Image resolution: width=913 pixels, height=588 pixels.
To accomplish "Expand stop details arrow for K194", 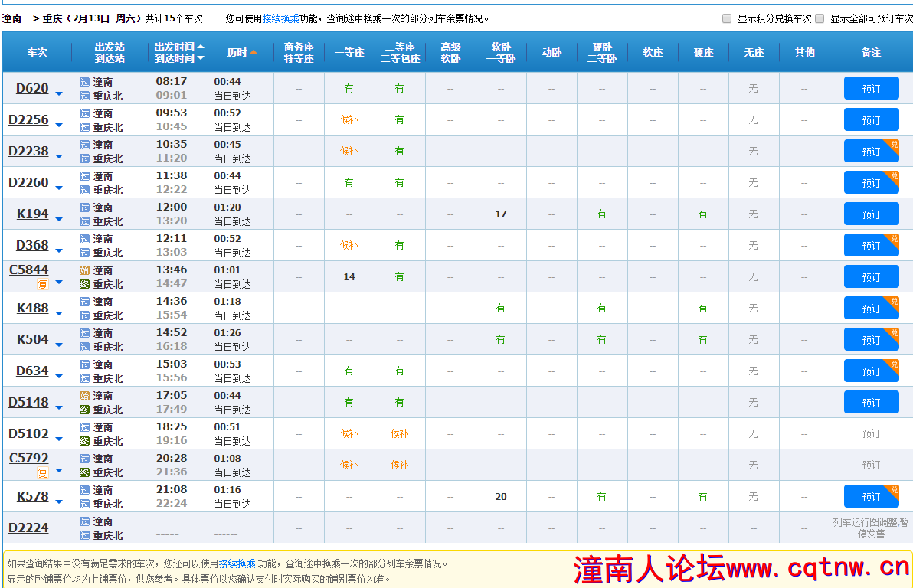I will point(59,220).
